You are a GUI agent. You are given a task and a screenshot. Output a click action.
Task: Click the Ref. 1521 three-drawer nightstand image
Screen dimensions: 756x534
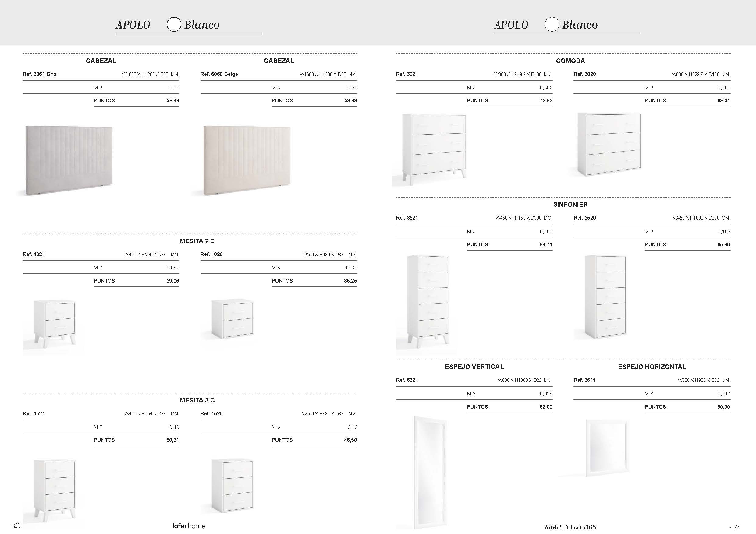[x=55, y=490]
